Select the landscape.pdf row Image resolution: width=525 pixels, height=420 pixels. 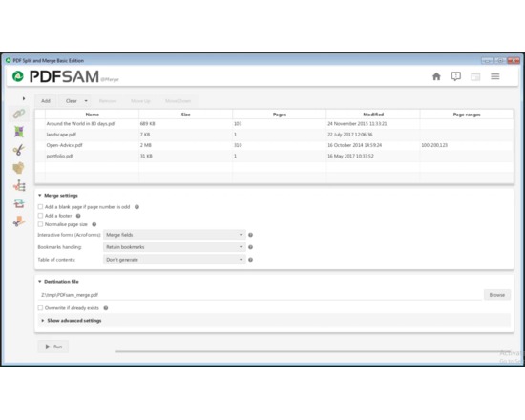[x=274, y=135]
